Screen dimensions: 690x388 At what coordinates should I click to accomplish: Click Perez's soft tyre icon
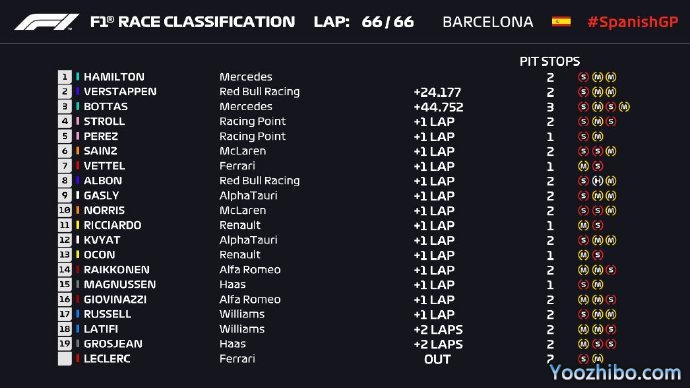[x=584, y=136]
